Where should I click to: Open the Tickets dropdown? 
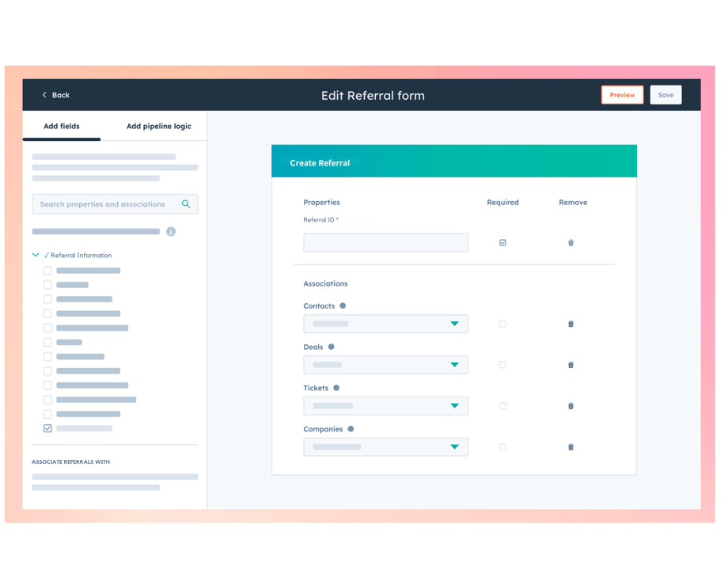click(385, 406)
